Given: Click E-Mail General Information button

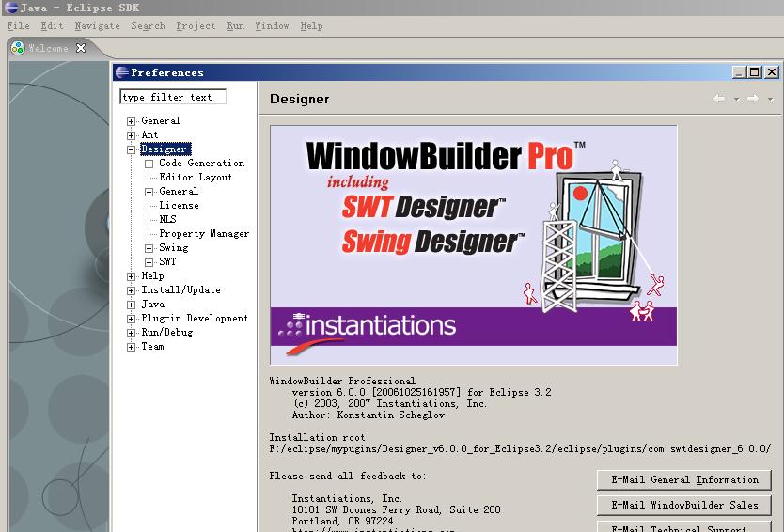Looking at the screenshot, I should pyautogui.click(x=684, y=480).
